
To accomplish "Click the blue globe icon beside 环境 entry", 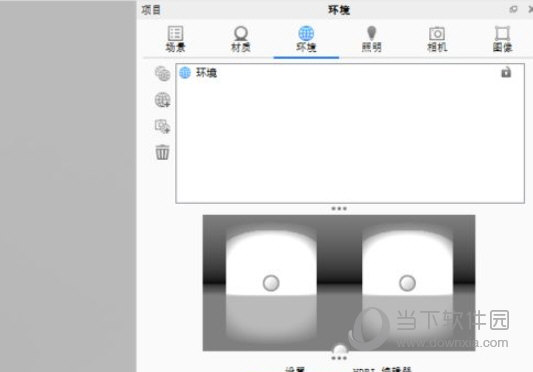I will [x=185, y=72].
